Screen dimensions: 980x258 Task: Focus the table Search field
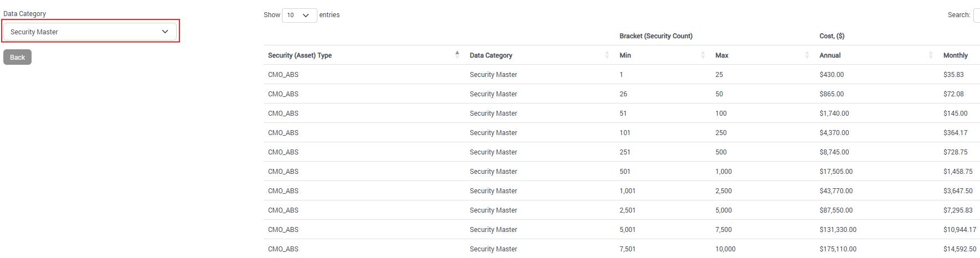coord(976,15)
